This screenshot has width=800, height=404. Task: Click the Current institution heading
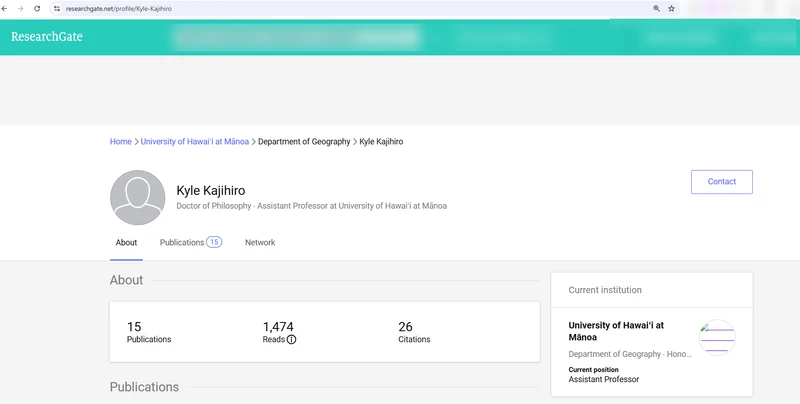[x=605, y=290]
